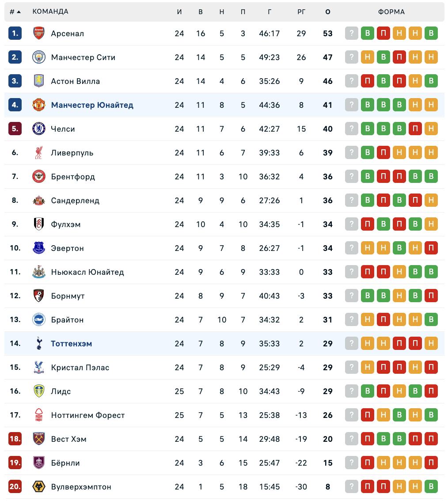448x501 pixels.
Task: Click the Brentford club crest icon
Action: click(39, 177)
